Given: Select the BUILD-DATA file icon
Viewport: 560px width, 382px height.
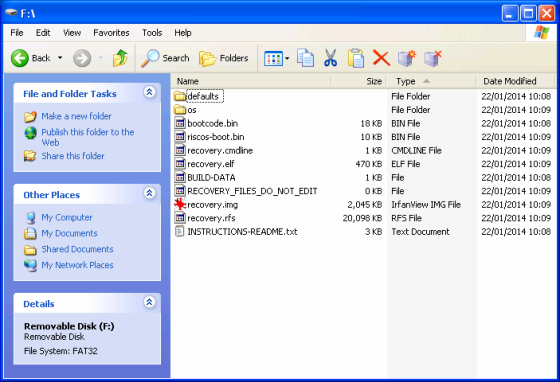Looking at the screenshot, I should [x=180, y=177].
